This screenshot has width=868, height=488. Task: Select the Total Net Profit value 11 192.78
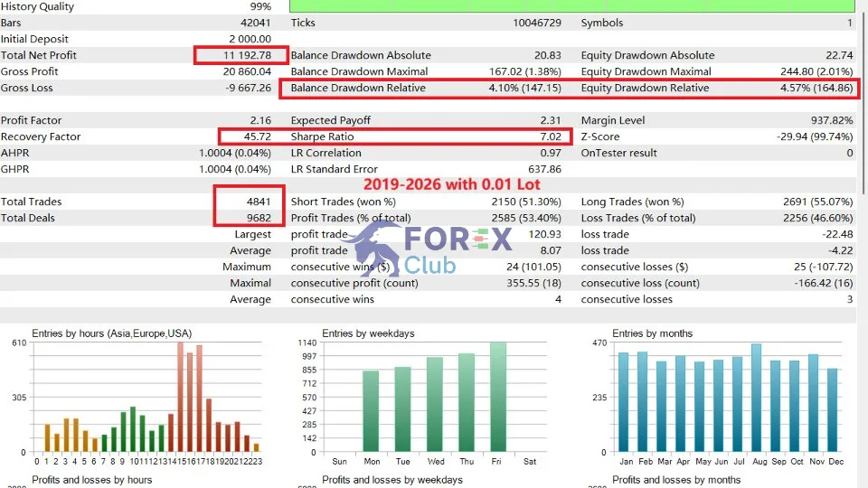pos(247,55)
